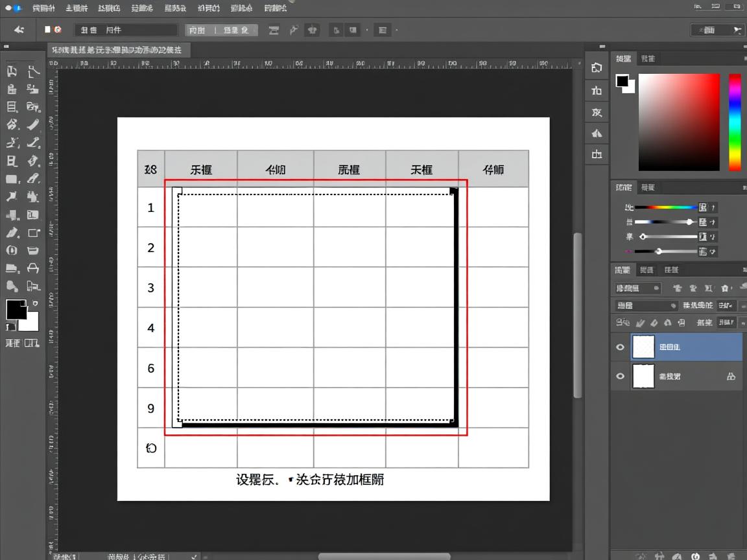Open the workspace switcher dropdown at top right
The height and width of the screenshot is (560, 747).
(717, 30)
